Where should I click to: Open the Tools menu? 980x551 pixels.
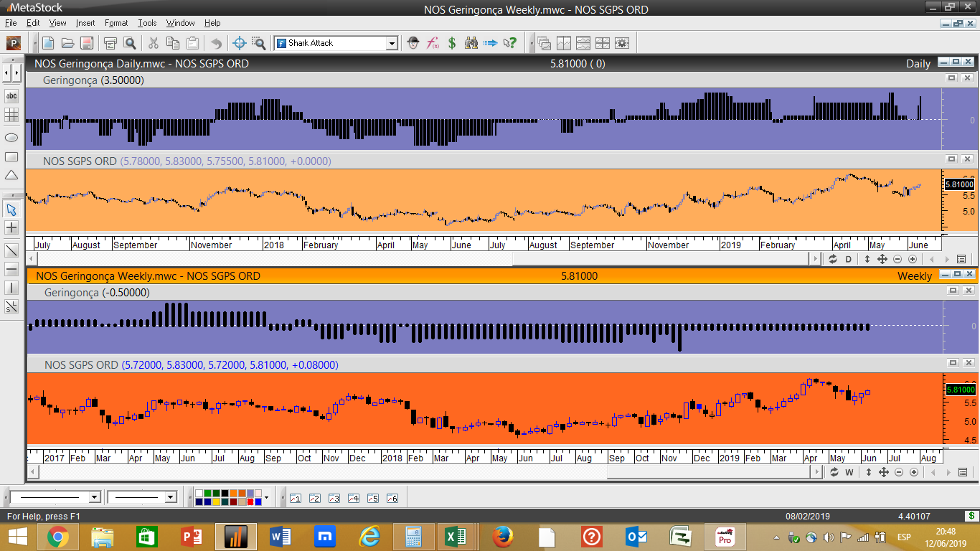coord(147,23)
